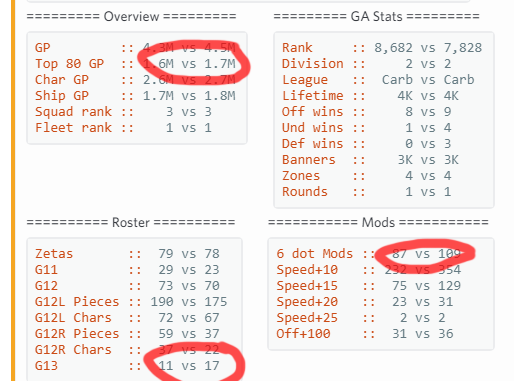The image size is (514, 381).
Task: Select the Speed+15 row
Action: [369, 286]
